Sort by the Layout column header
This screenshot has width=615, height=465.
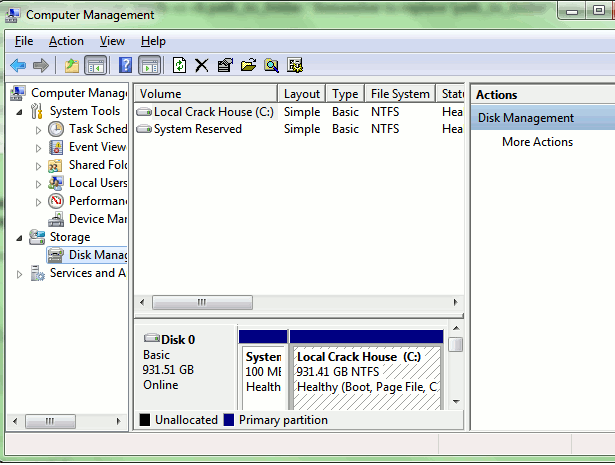point(302,94)
